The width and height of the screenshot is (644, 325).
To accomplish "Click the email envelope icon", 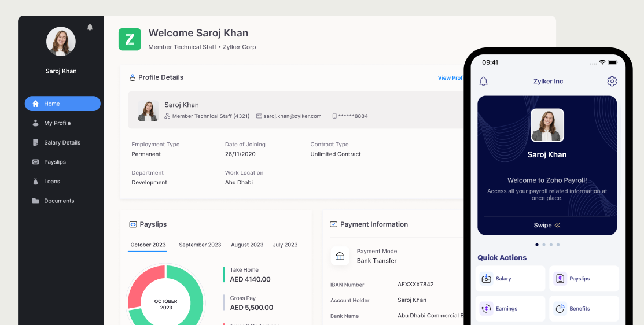I will 259,116.
